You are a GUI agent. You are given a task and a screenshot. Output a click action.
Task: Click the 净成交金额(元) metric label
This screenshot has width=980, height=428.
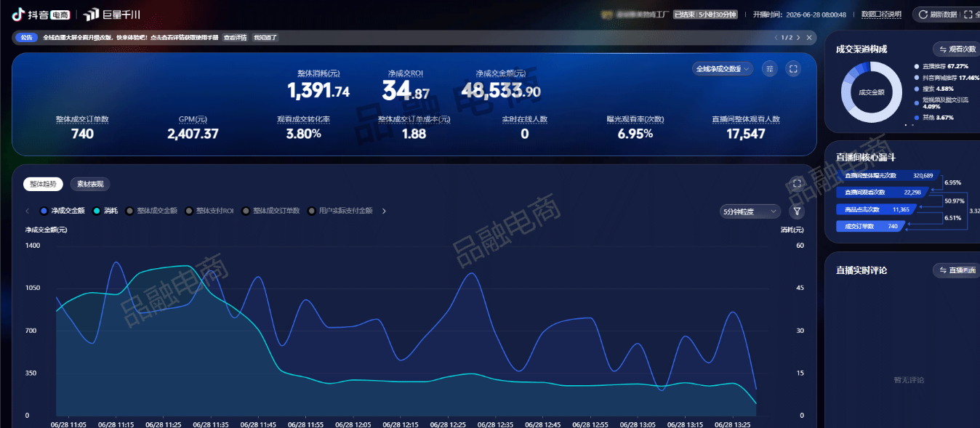[501, 73]
